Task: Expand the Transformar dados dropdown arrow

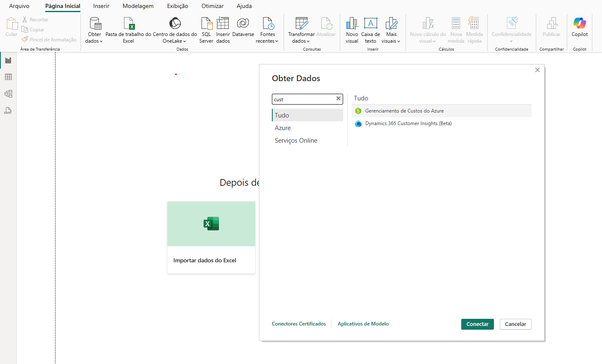Action: click(308, 41)
